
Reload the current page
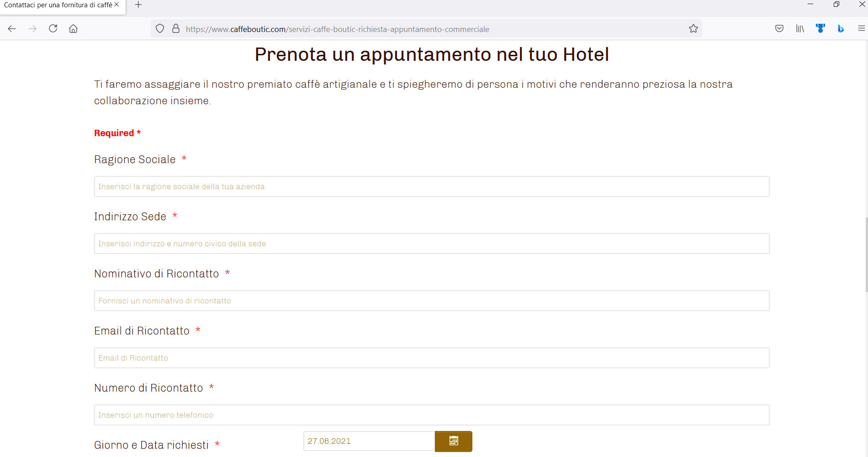click(x=53, y=29)
